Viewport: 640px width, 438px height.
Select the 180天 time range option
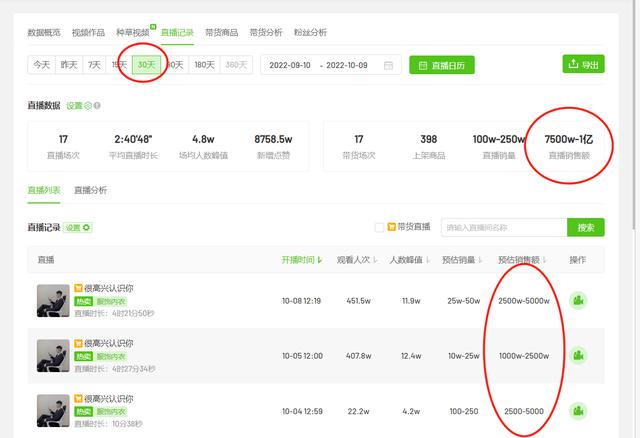[205, 65]
